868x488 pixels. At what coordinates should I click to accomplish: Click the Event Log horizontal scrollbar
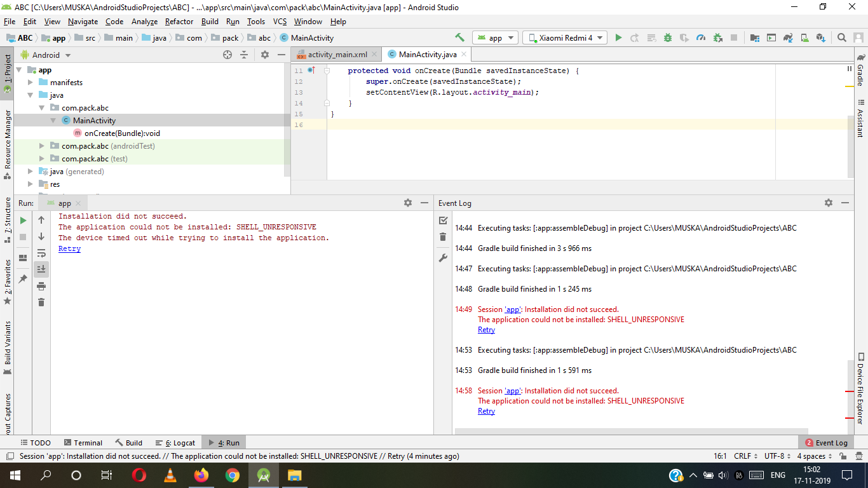point(631,431)
